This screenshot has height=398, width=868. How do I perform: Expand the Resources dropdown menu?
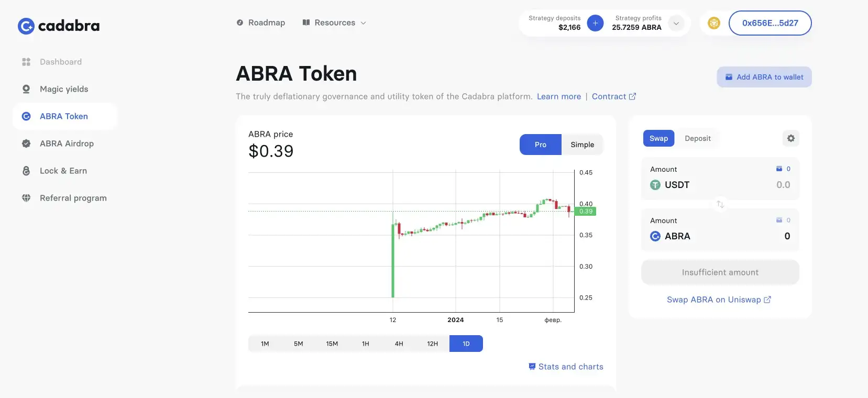pos(335,23)
